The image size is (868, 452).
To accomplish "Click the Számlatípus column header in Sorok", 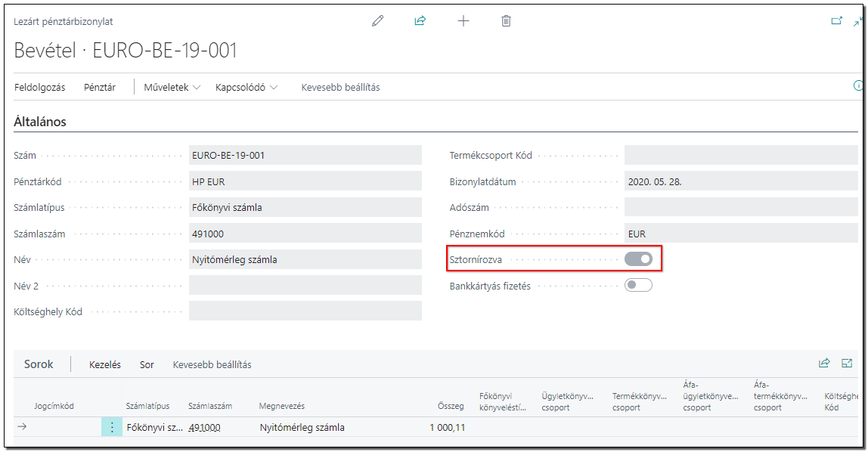I will click(147, 406).
